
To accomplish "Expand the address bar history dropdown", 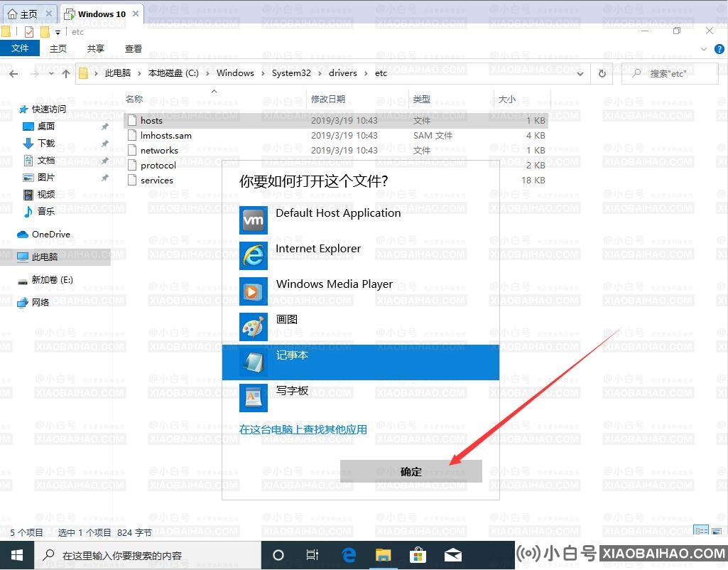I will (x=580, y=73).
